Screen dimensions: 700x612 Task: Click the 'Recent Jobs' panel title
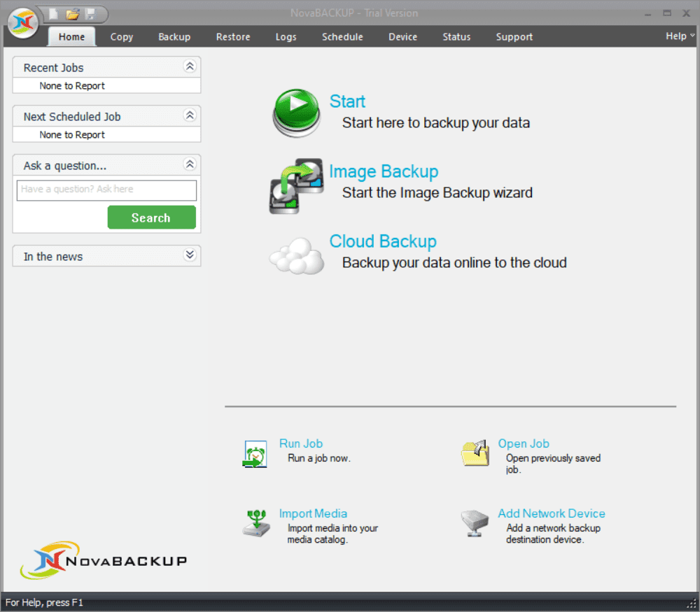54,68
